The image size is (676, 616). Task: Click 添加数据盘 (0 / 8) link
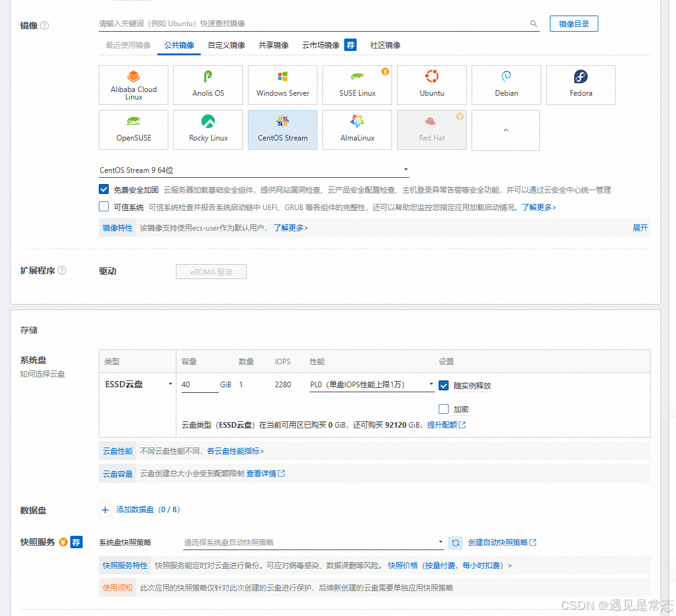[148, 510]
